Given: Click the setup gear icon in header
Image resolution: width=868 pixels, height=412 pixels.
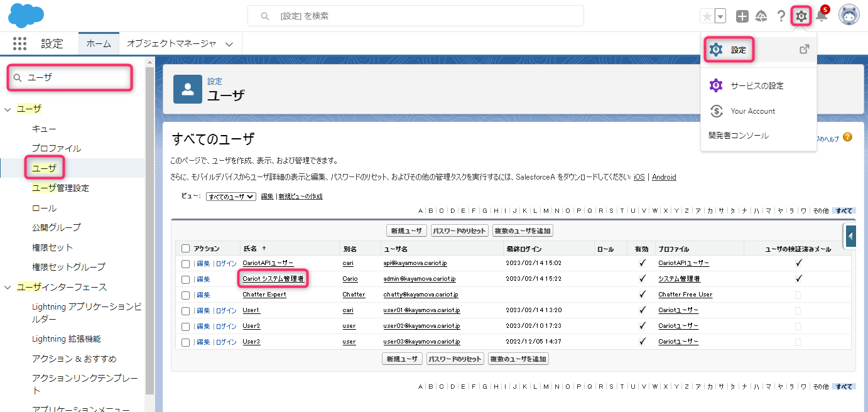Looking at the screenshot, I should click(x=801, y=16).
